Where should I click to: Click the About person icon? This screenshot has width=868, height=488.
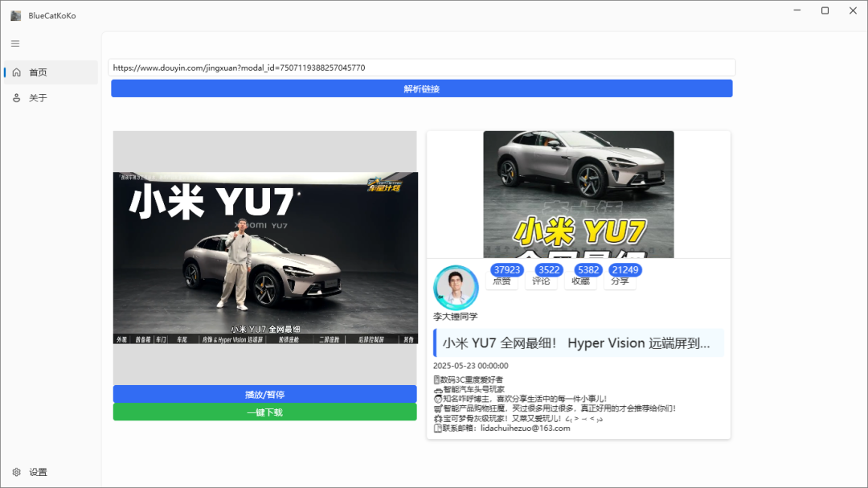coord(17,98)
